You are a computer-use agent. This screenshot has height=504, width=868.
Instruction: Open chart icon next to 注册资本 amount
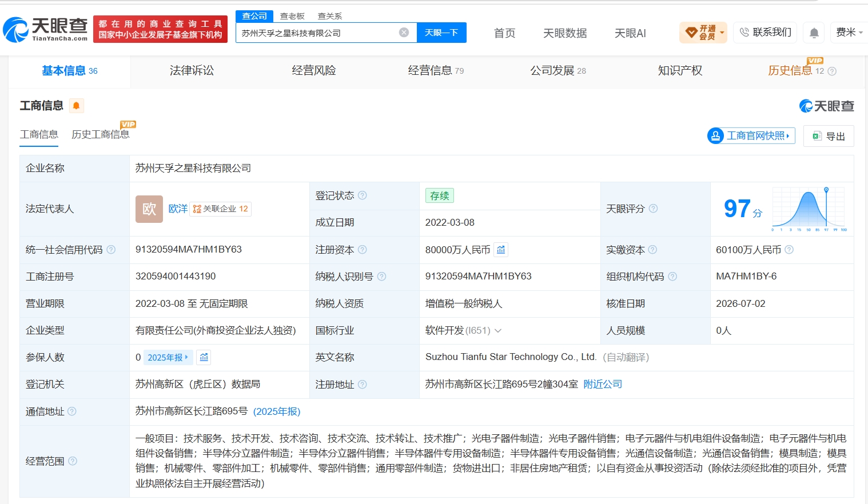pos(501,250)
